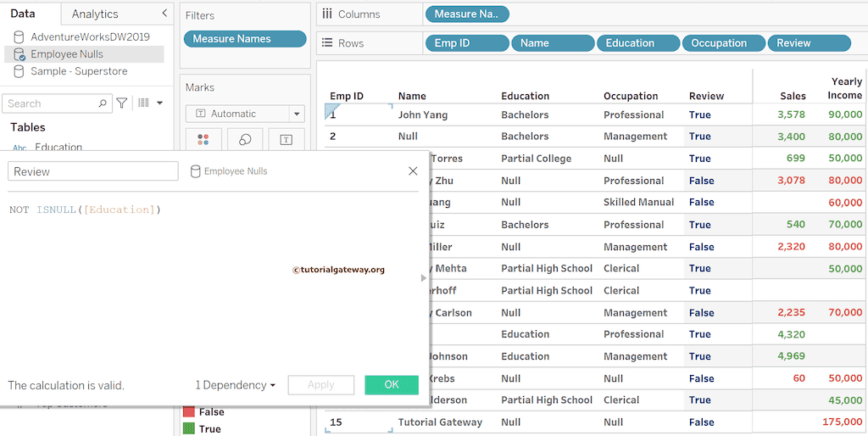Click the red False legend swatch
The image size is (868, 436).
tap(189, 412)
